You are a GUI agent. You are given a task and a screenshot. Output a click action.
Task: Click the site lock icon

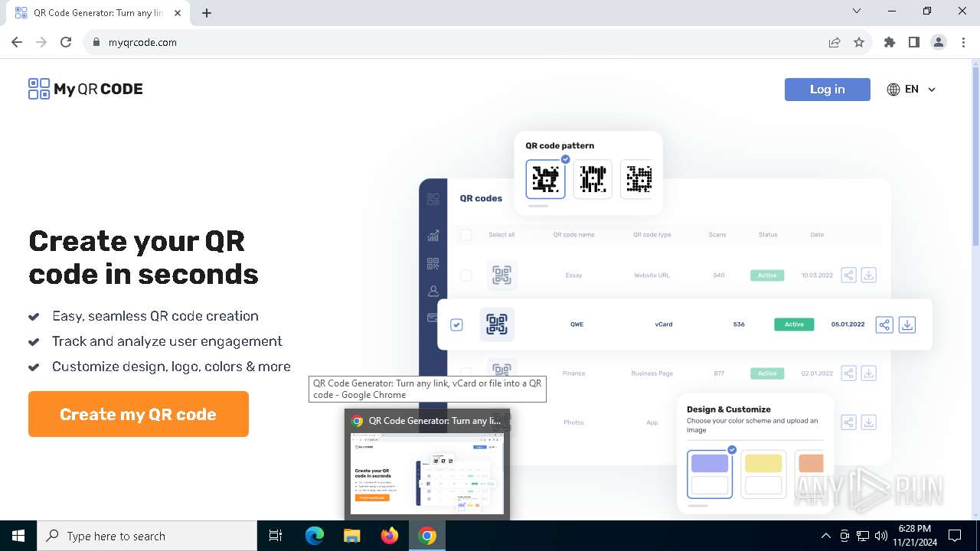(96, 42)
